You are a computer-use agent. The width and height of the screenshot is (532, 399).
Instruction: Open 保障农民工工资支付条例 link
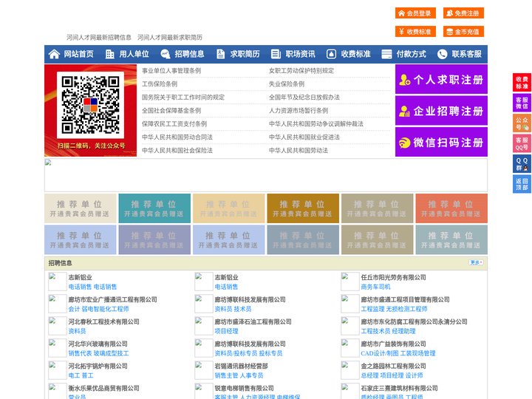(174, 124)
